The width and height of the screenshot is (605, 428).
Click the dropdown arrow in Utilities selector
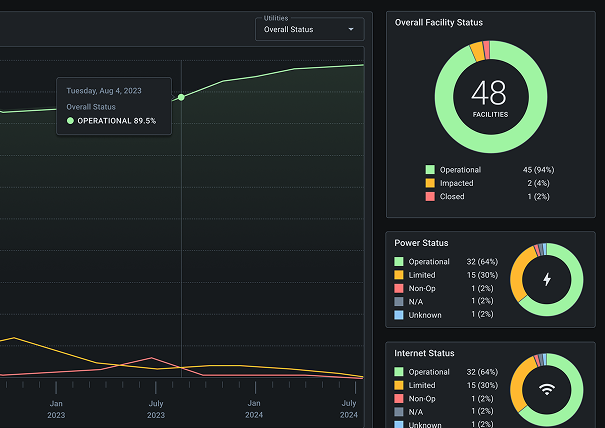coord(351,30)
